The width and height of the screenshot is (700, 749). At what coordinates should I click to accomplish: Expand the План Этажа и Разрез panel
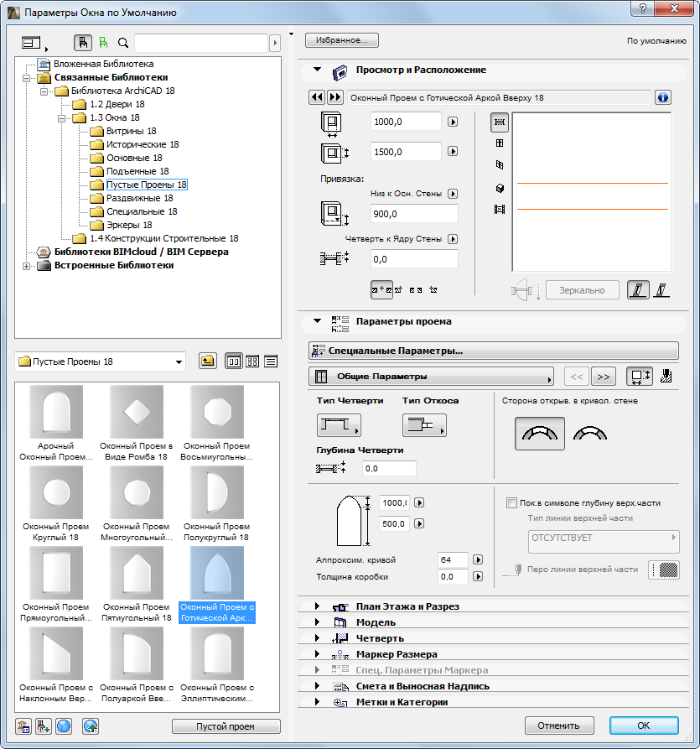[317, 606]
